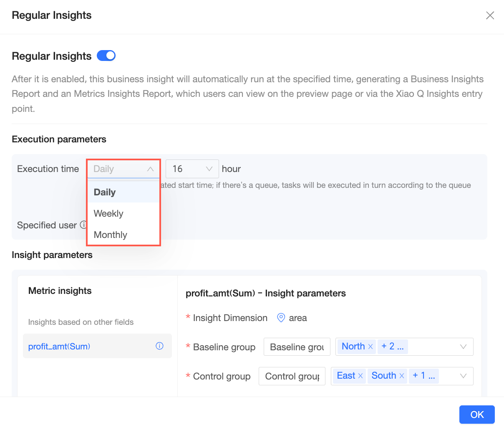Toggle the Regular Insights switch off
The width and height of the screenshot is (504, 430).
[106, 56]
